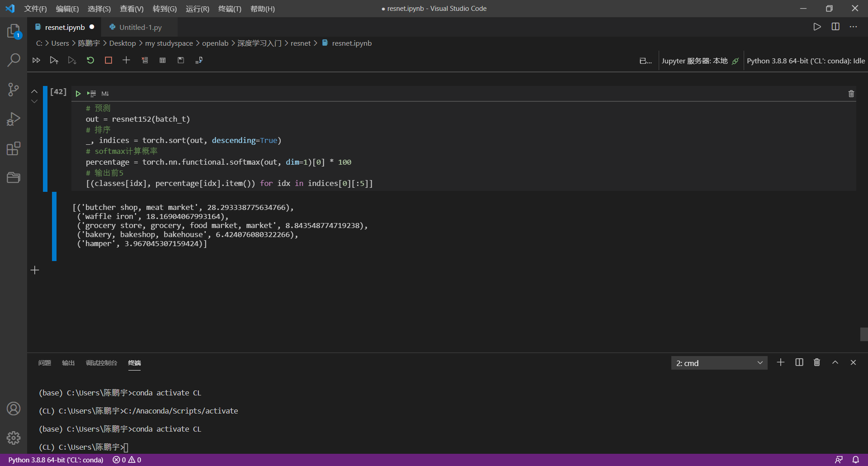Open the 文件(F) menu
The width and height of the screenshot is (868, 466).
pyautogui.click(x=35, y=9)
